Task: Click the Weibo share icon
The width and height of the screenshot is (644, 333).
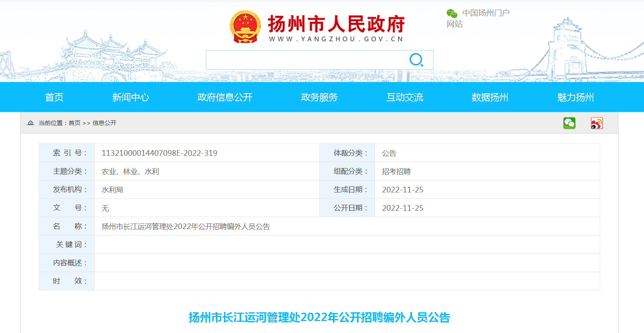Action: pos(597,123)
